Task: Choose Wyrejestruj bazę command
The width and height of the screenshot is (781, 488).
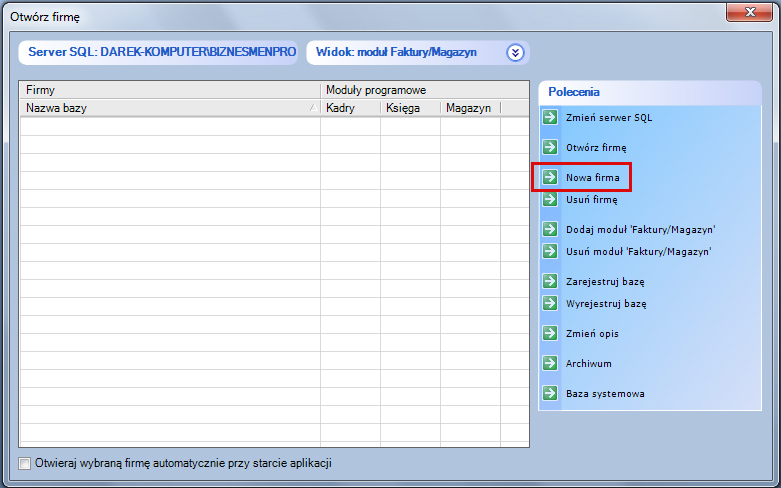Action: (606, 304)
